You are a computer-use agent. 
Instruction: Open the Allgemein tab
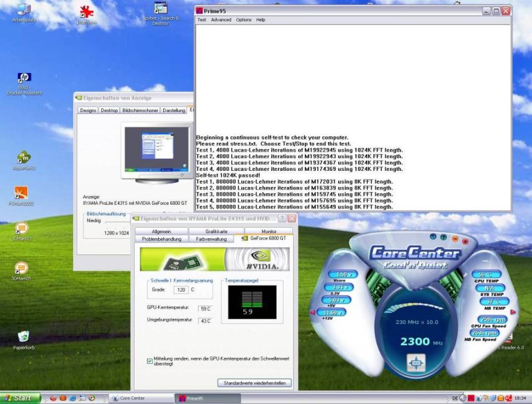point(162,231)
